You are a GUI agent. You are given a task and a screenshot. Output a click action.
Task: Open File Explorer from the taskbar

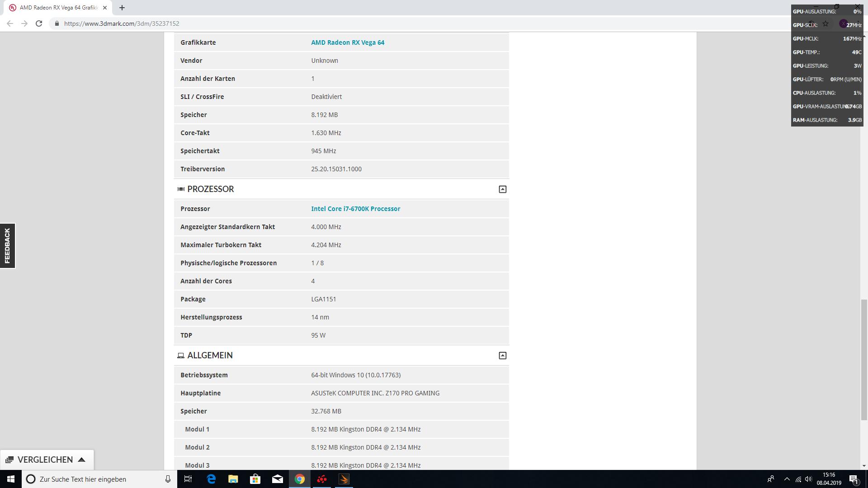pyautogui.click(x=233, y=479)
